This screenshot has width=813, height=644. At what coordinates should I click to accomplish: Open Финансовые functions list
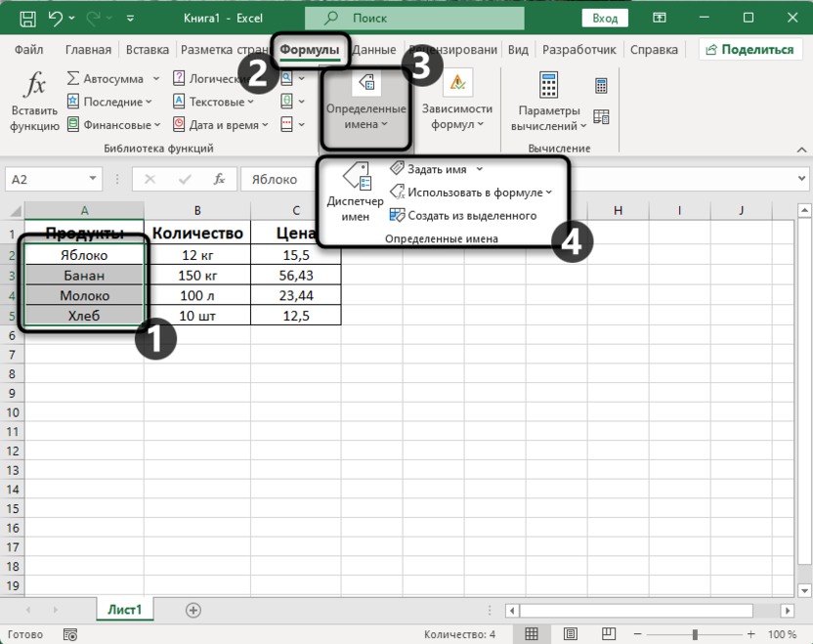coord(113,125)
